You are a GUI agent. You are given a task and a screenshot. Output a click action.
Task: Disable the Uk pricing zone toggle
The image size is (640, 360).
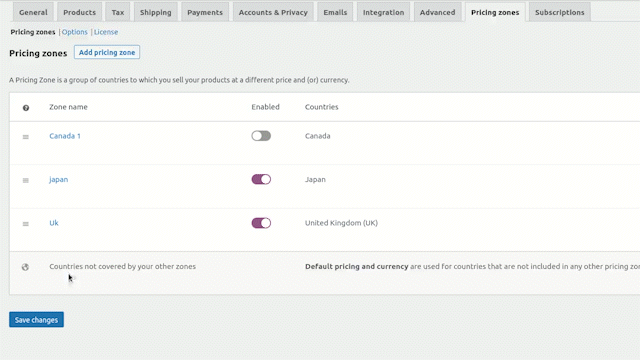[x=261, y=223]
